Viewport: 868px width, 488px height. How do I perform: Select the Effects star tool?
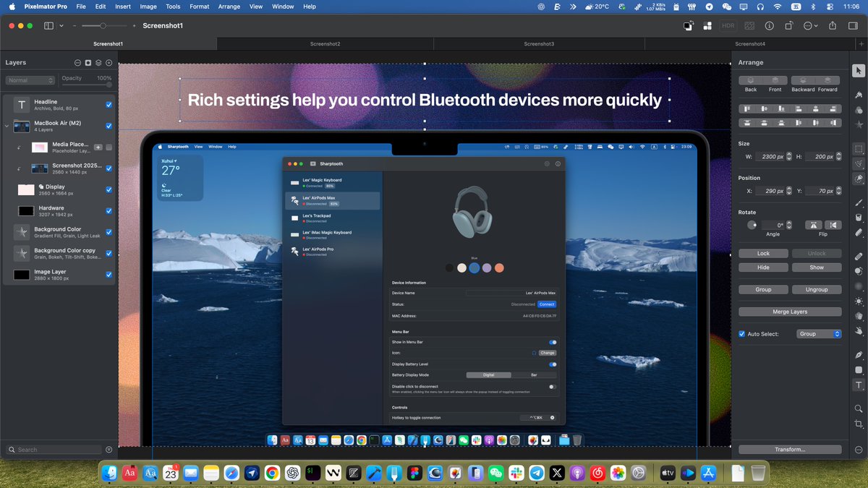[x=859, y=126]
